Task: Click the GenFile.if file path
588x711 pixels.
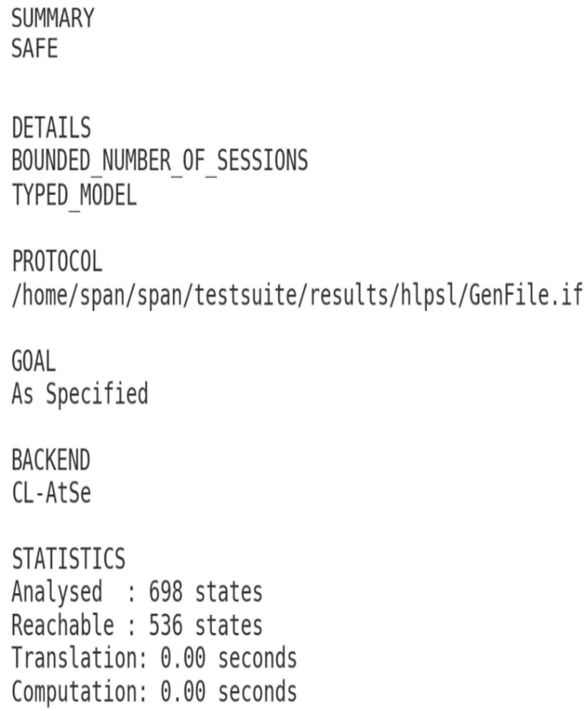Action: coord(298,295)
